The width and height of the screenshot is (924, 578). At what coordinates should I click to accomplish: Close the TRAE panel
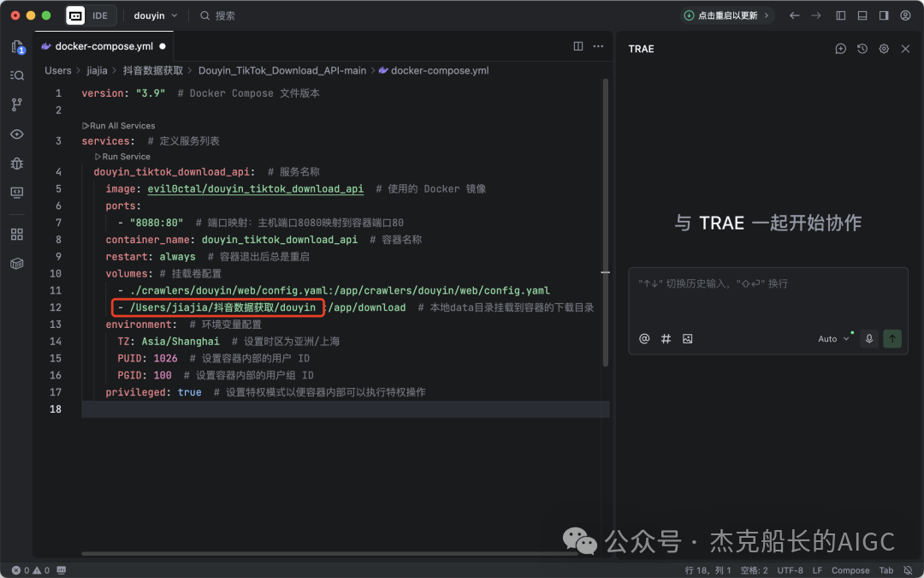coord(906,49)
